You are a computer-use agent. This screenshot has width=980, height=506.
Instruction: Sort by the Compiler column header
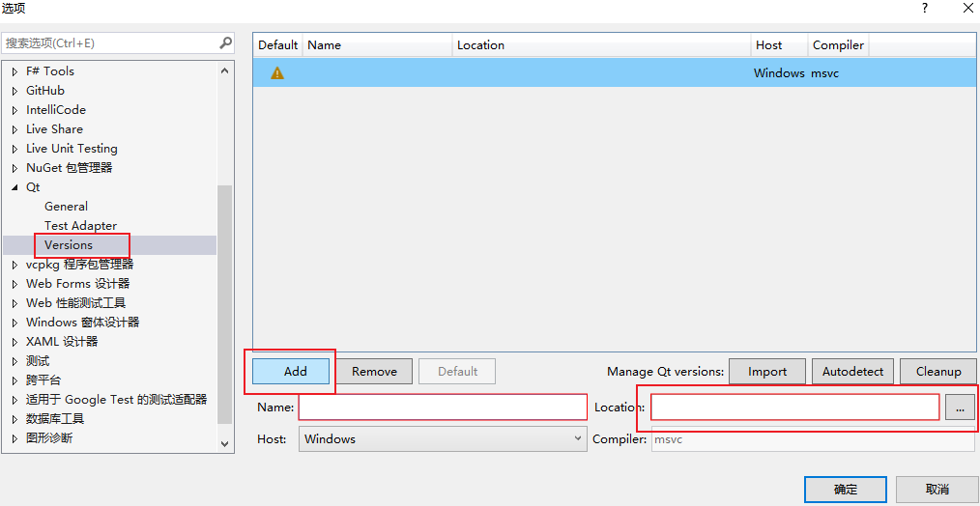838,45
